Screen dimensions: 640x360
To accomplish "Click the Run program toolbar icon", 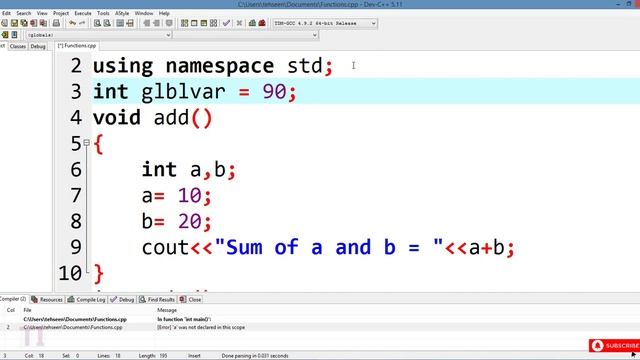I will tap(194, 23).
